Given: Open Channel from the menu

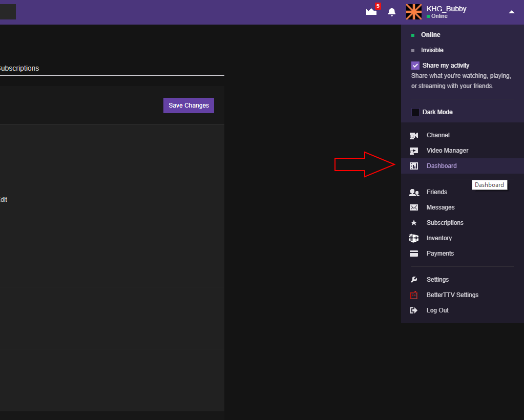Looking at the screenshot, I should tap(463, 135).
